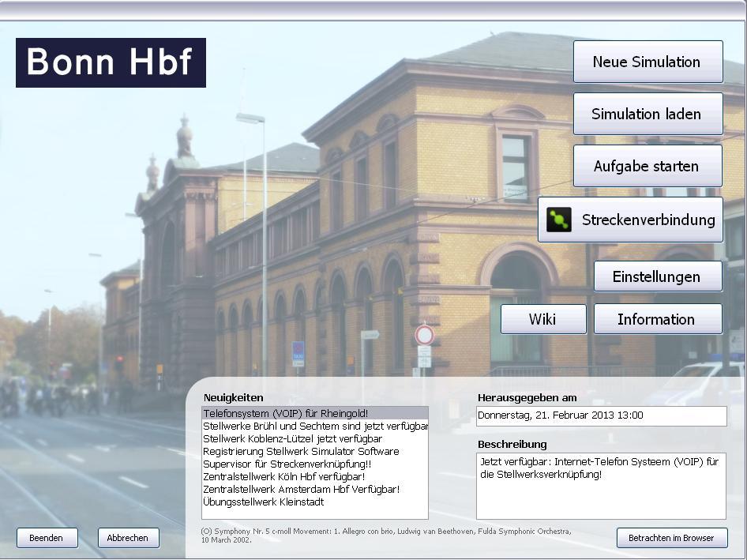Select Zentralstellwerk Köln Hbf verfügbar! entry

click(315, 476)
